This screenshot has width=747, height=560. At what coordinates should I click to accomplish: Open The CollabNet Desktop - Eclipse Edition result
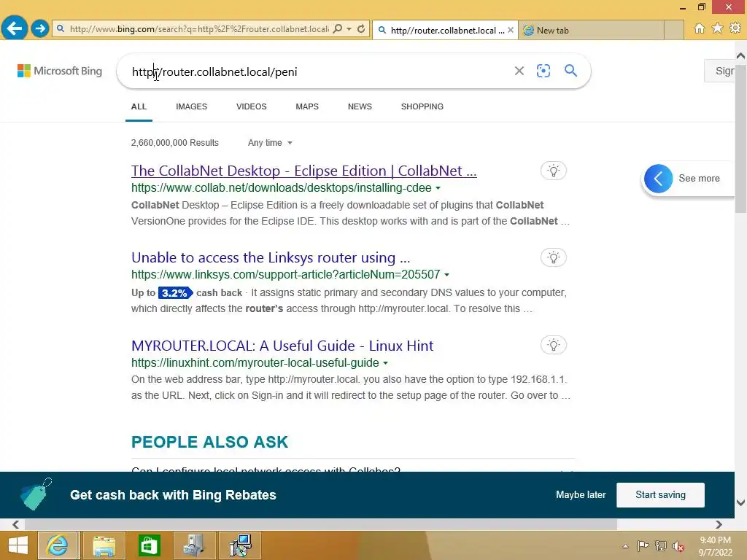click(x=303, y=171)
